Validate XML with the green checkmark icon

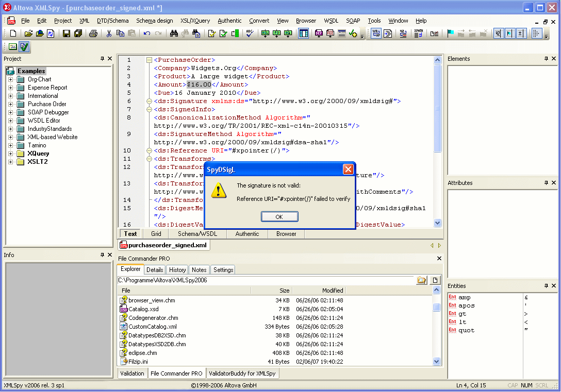[x=223, y=33]
